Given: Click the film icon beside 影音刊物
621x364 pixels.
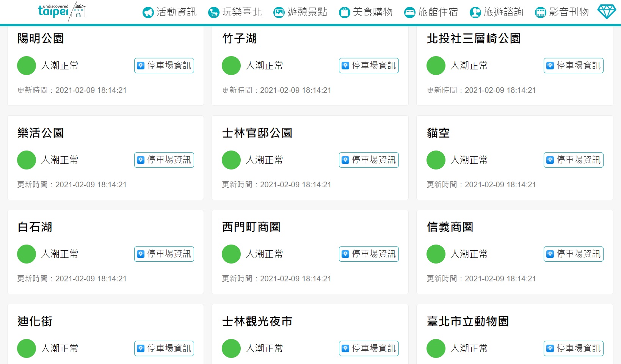Looking at the screenshot, I should (540, 13).
